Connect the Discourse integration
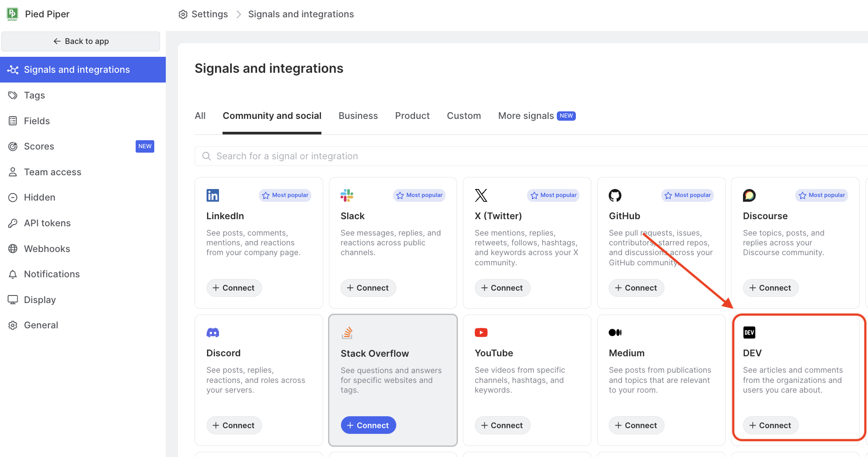The height and width of the screenshot is (457, 868). click(x=770, y=288)
